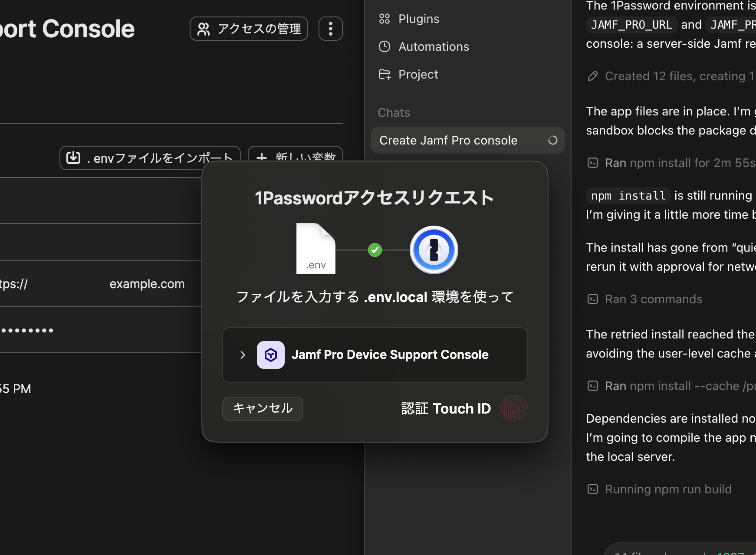
Task: Click terminal icon beside Ran npm install --cache
Action: [593, 386]
